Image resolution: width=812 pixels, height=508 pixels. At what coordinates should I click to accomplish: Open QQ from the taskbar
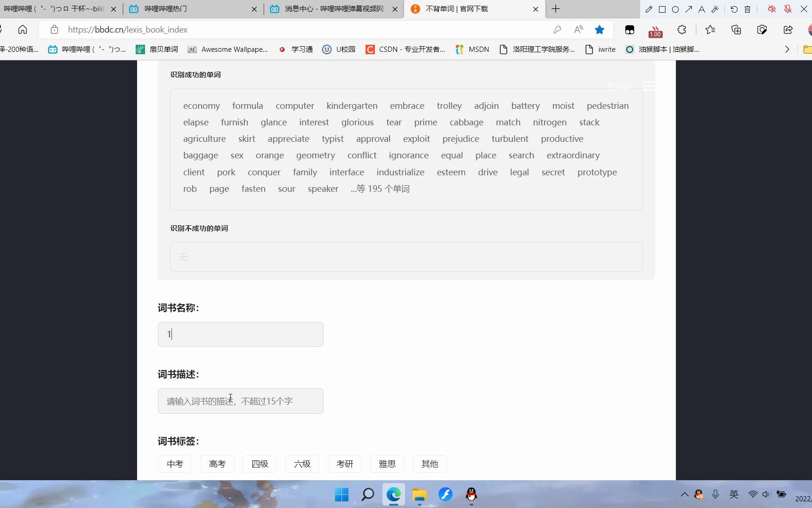[471, 494]
